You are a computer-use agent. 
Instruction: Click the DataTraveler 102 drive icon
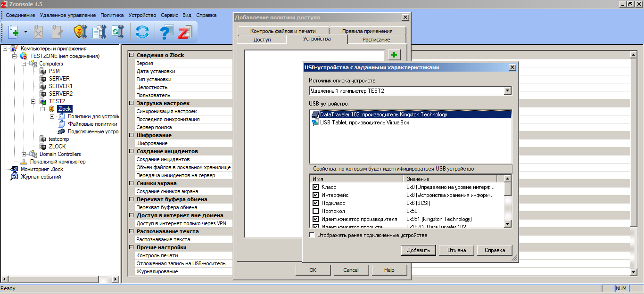pyautogui.click(x=315, y=114)
